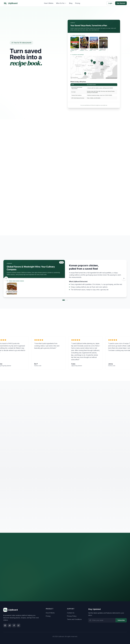The height and width of the screenshot is (644, 130).
Task: Open the @japanmedia video thumbnail
Action: coord(84,42)
